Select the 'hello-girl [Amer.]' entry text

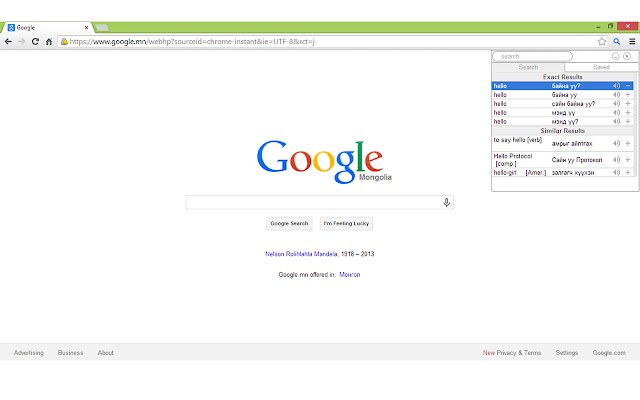520,173
